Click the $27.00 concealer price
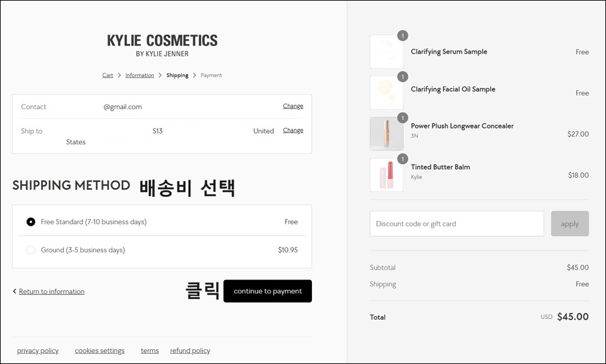 pyautogui.click(x=578, y=134)
